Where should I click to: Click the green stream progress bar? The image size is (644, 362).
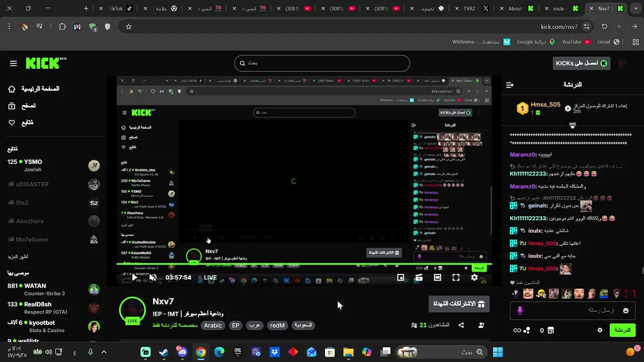tap(304, 264)
